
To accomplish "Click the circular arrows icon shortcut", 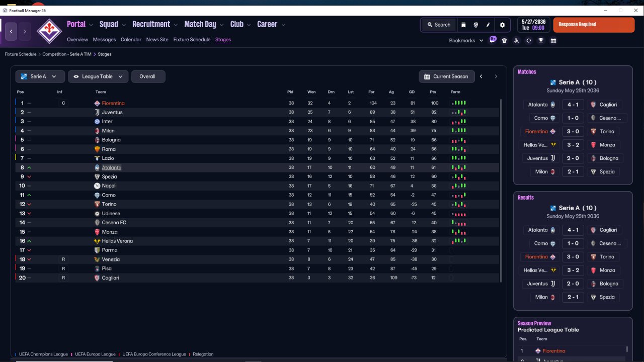I will point(529,41).
